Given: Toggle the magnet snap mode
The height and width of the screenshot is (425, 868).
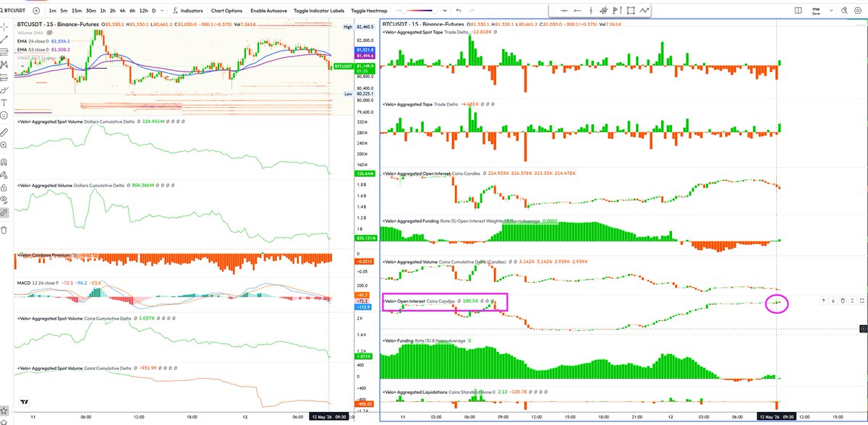Looking at the screenshot, I should (x=4, y=162).
